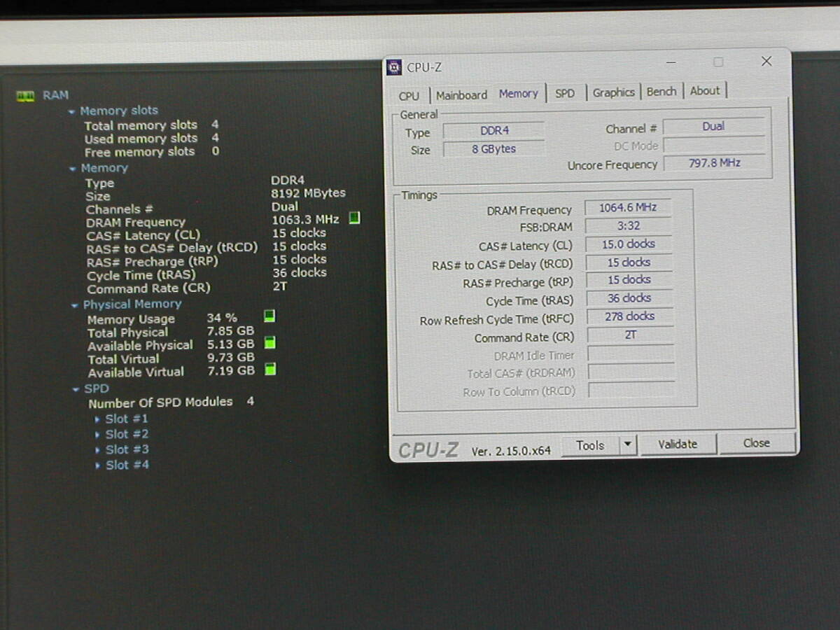The height and width of the screenshot is (630, 840).
Task: Collapse the Memory slots section
Action: 71,111
